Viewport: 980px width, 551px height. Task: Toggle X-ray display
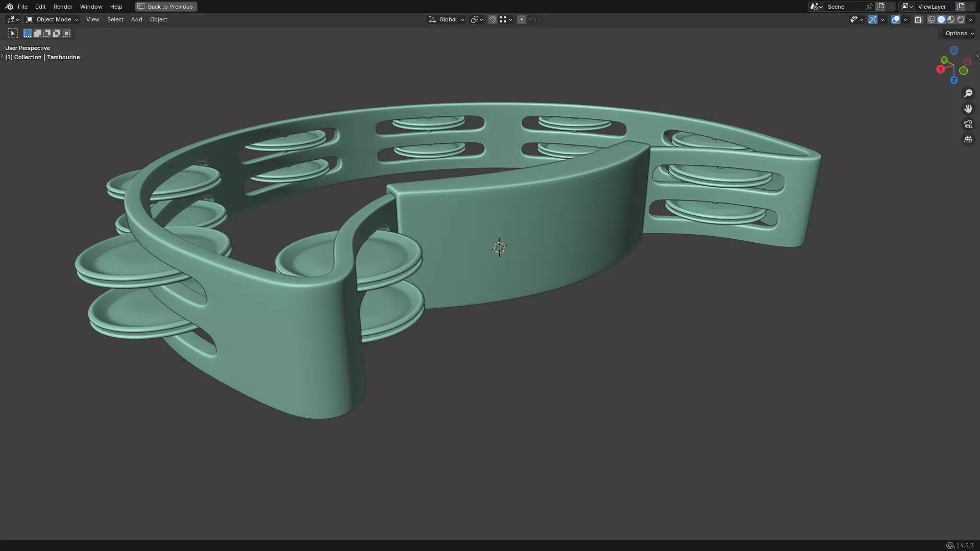[919, 19]
